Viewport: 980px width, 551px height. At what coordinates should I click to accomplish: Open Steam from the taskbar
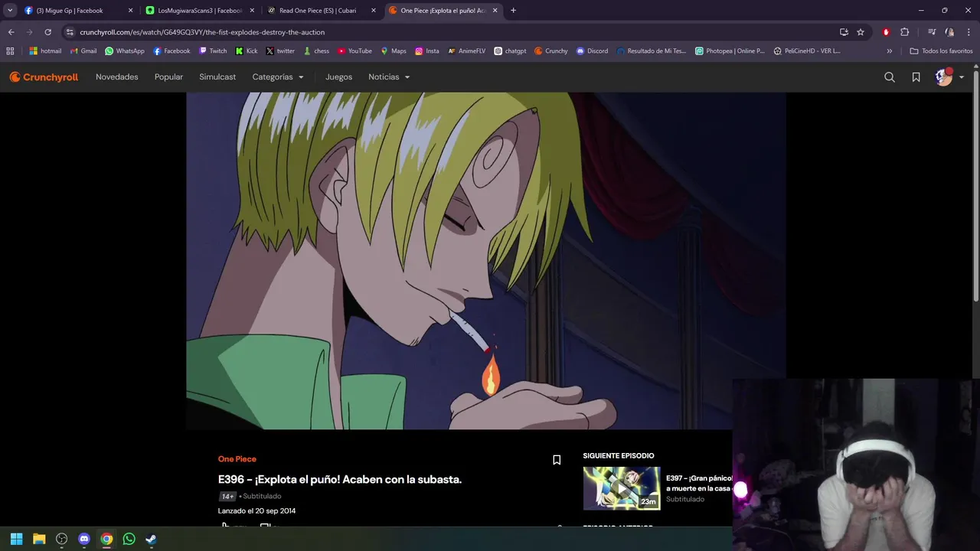click(152, 539)
